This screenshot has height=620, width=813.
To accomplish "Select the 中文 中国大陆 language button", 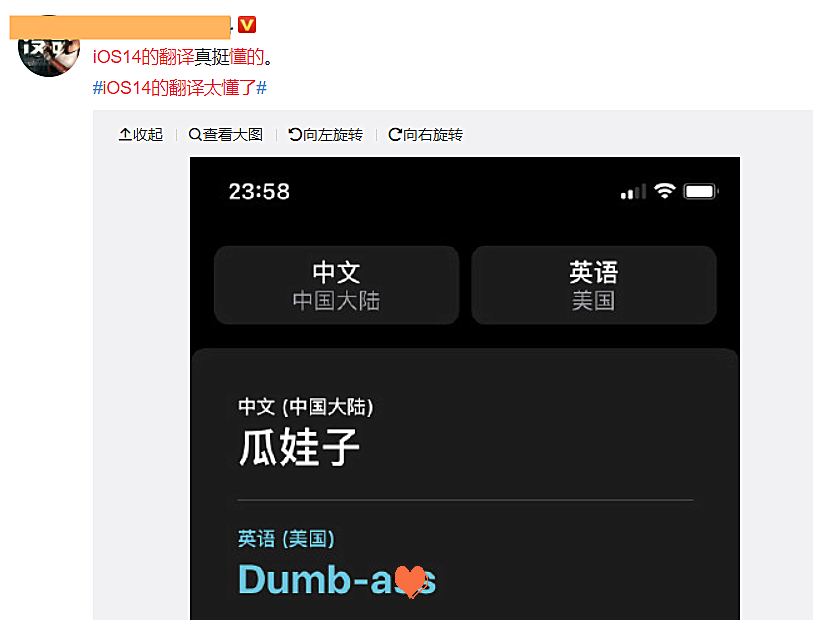I will [x=337, y=285].
